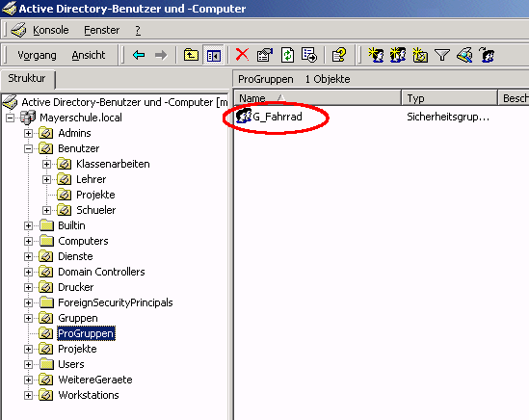This screenshot has height=420, width=529.
Task: Click the Sicherheitsgrup... type cell
Action: [x=448, y=117]
